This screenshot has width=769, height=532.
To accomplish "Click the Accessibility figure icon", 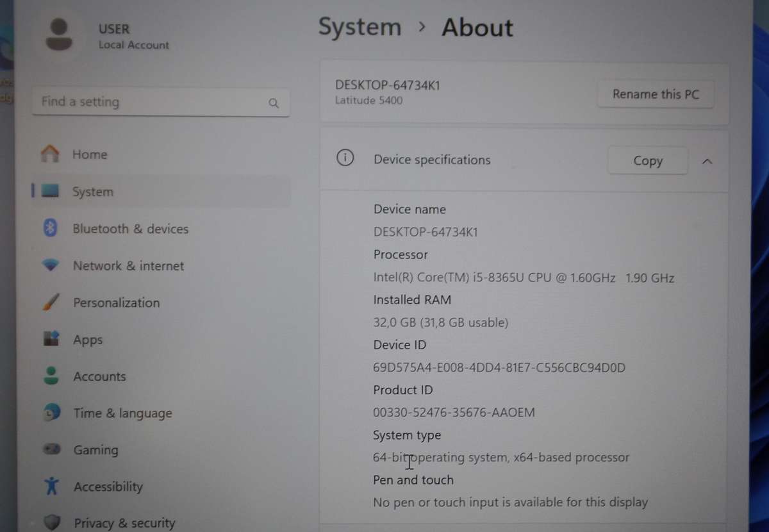I will pyautogui.click(x=52, y=486).
